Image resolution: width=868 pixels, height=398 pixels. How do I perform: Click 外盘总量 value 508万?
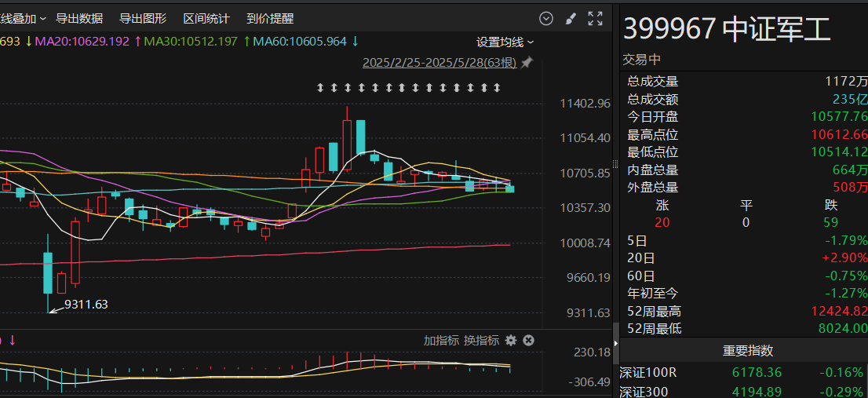pyautogui.click(x=850, y=187)
